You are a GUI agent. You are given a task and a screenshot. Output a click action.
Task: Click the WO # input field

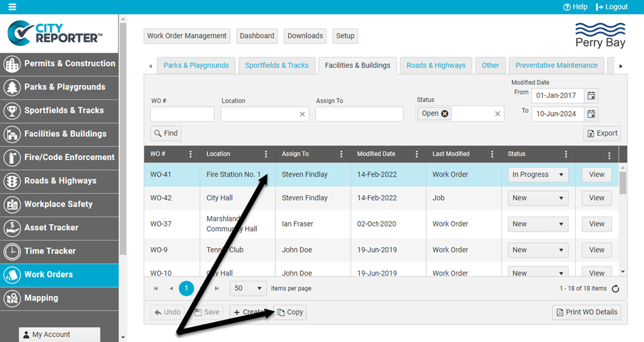[182, 115]
